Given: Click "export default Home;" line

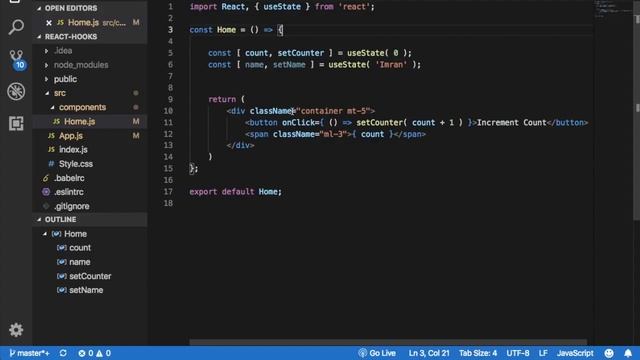Looking at the screenshot, I should (236, 191).
